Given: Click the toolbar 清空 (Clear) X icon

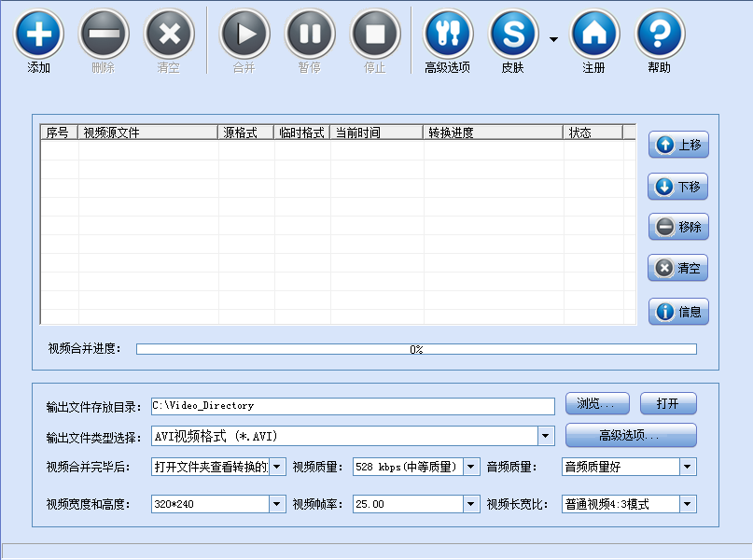Looking at the screenshot, I should coord(169,34).
